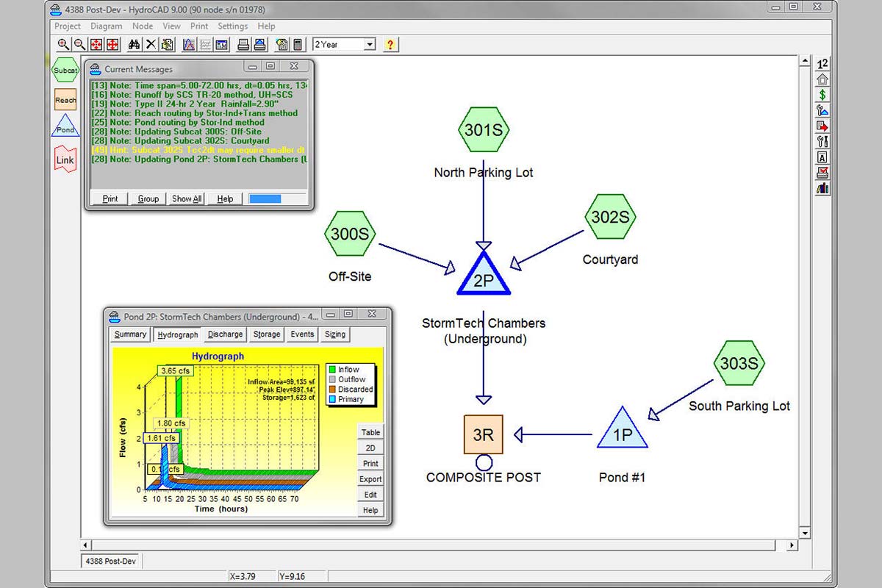The height and width of the screenshot is (588, 882).
Task: Switch to the Discharge tab
Action: tap(225, 334)
